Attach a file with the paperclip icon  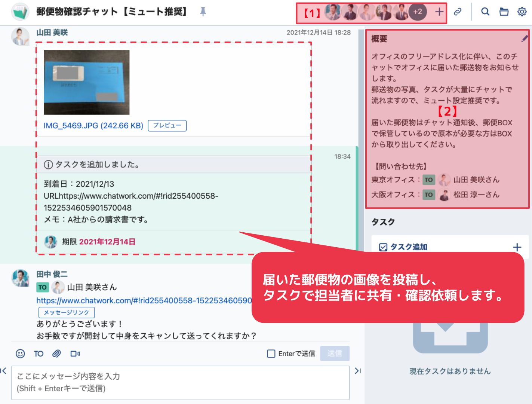coord(56,353)
